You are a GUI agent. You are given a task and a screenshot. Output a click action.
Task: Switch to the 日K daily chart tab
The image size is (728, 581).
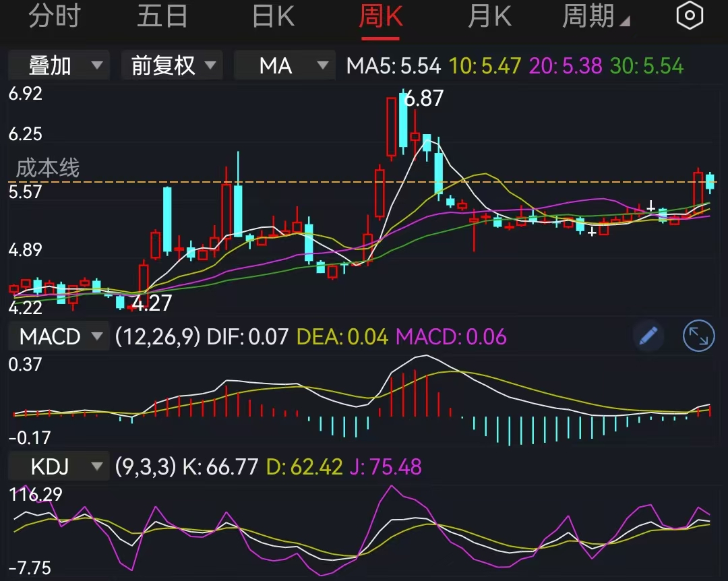(x=272, y=15)
